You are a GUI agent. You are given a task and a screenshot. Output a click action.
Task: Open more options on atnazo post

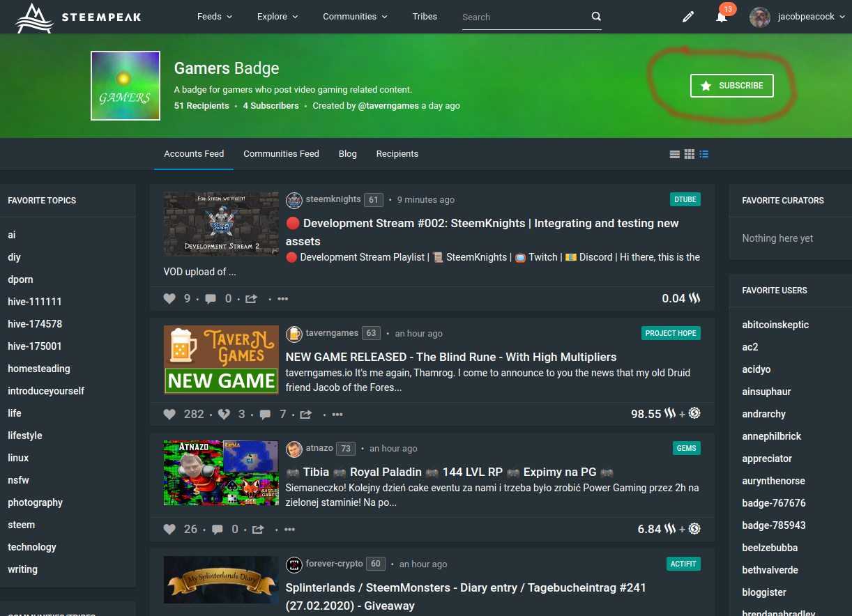[290, 530]
